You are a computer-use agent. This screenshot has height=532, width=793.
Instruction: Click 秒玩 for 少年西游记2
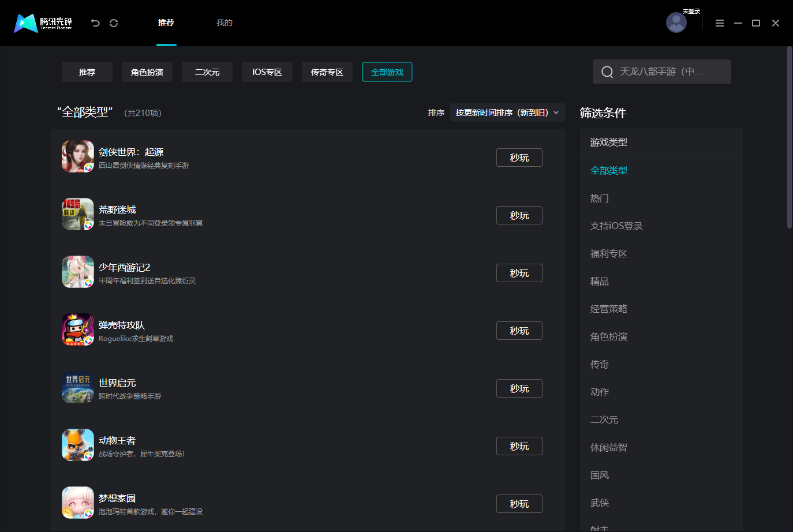(x=519, y=273)
